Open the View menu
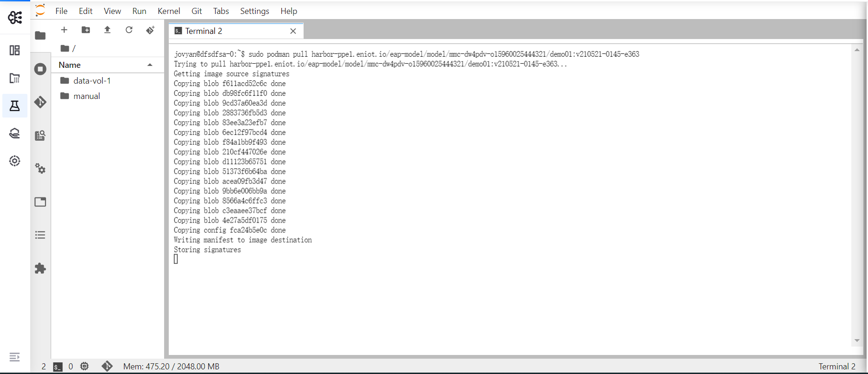Screen dimensions: 868x374 coord(113,11)
